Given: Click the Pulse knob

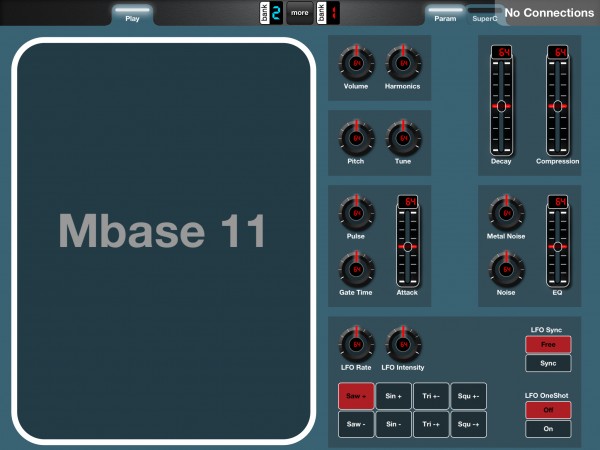Looking at the screenshot, I should 356,213.
